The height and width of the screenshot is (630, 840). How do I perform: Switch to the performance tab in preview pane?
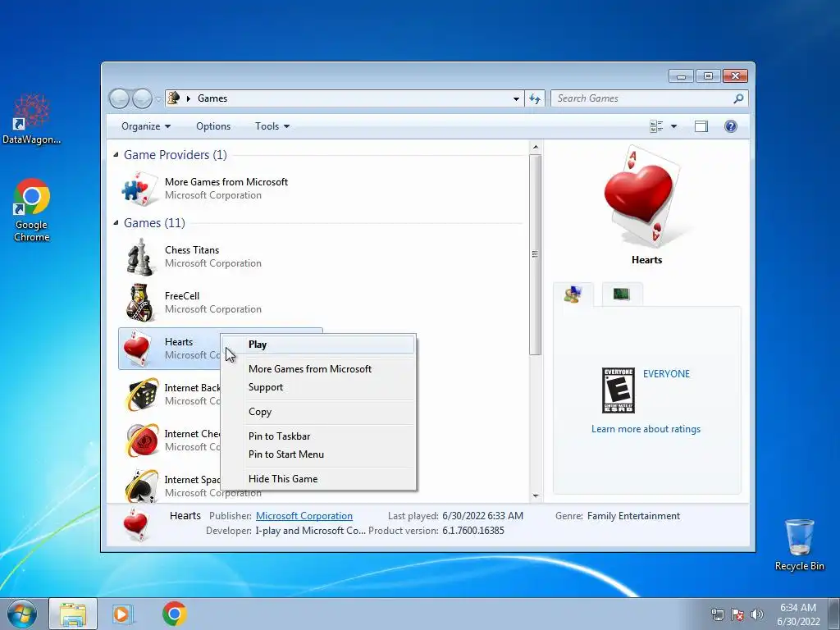(622, 294)
